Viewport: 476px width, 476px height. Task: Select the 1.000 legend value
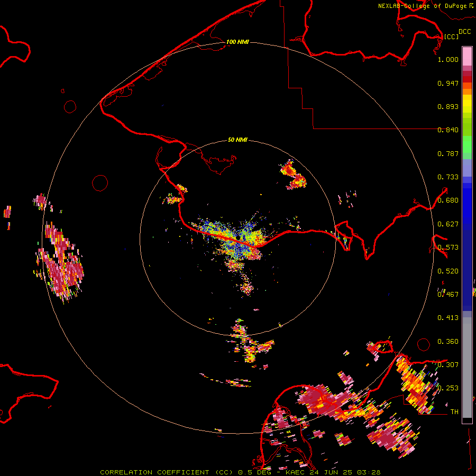448,59
